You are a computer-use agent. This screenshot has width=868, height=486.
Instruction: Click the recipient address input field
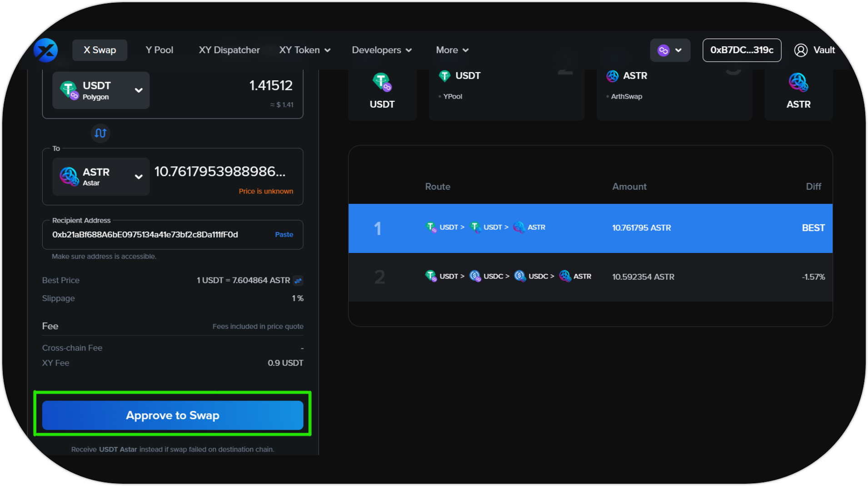tap(155, 235)
